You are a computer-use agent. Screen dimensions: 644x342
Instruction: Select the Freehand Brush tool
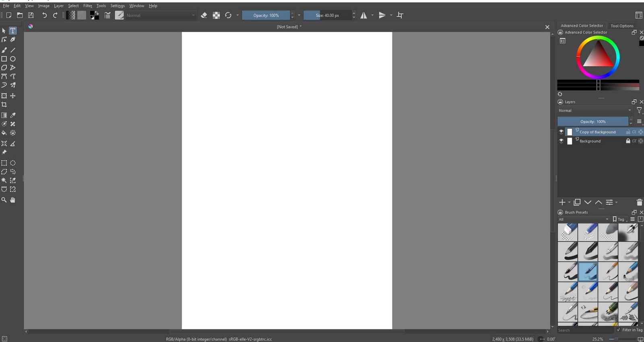[4, 50]
